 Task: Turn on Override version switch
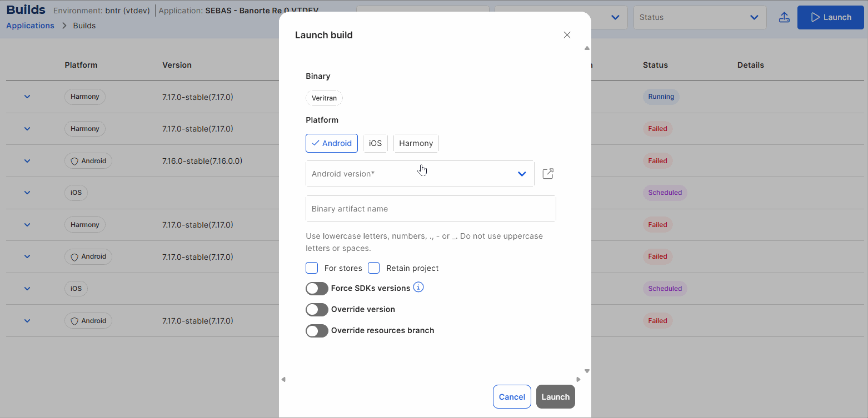(x=317, y=310)
